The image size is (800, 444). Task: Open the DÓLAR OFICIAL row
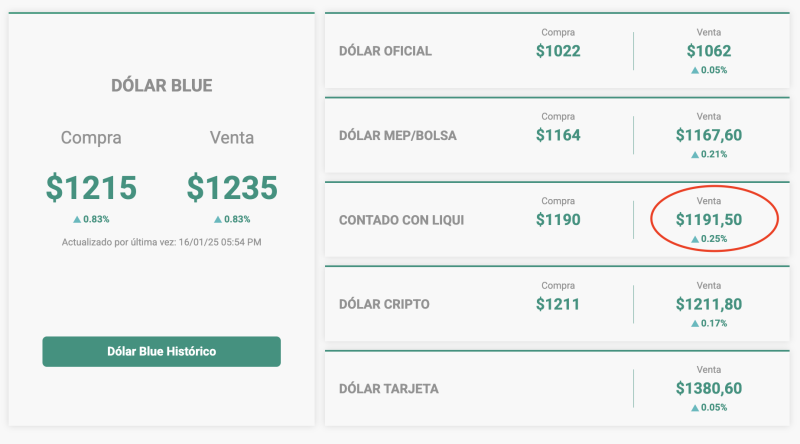[386, 51]
